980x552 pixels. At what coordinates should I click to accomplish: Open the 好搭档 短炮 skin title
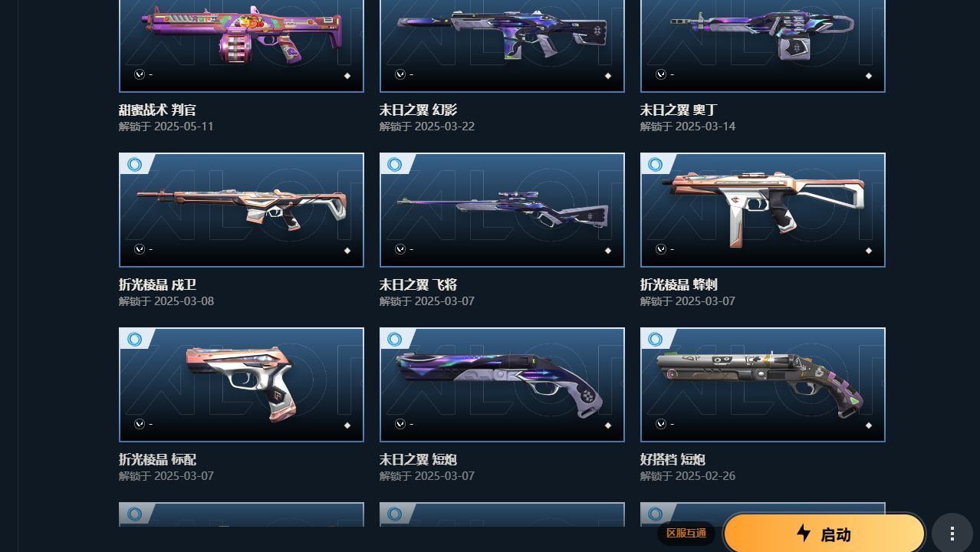click(x=673, y=459)
